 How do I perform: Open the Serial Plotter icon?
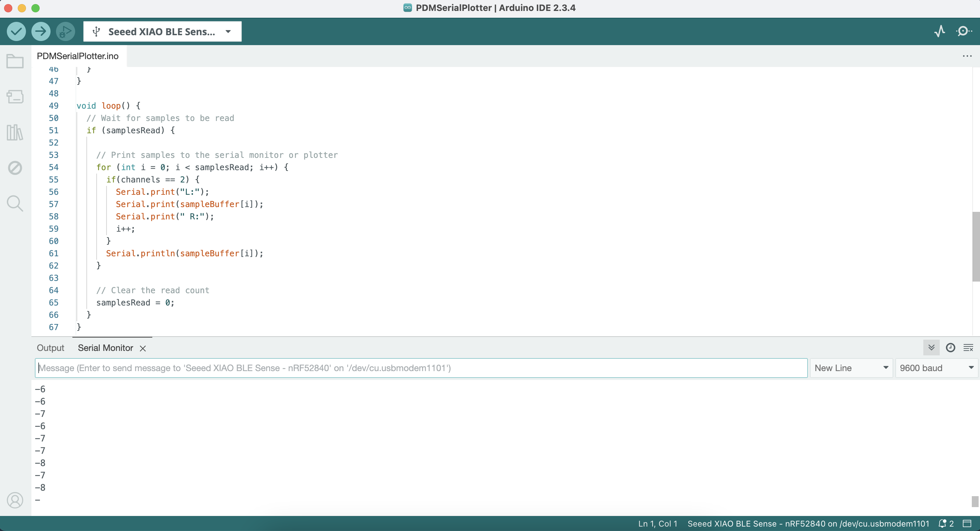coord(940,31)
